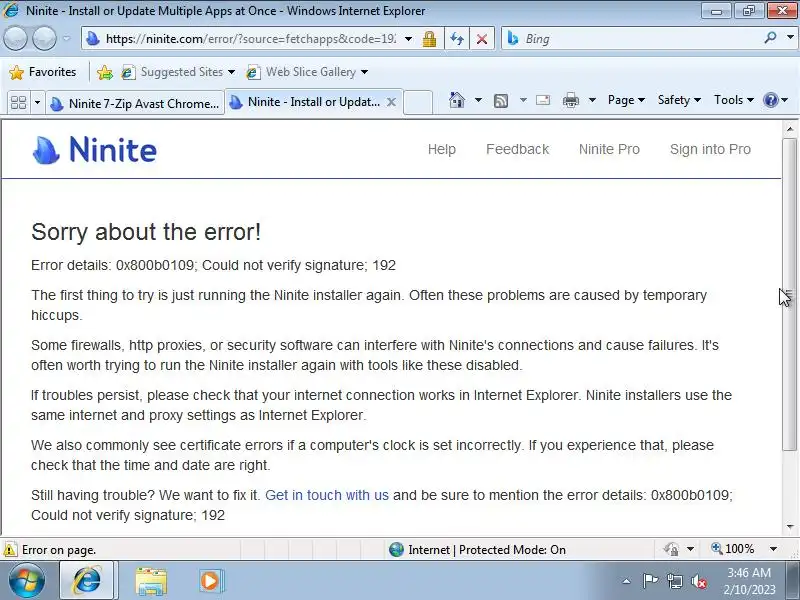
Task: Click the blue Help question icon
Action: pyautogui.click(x=770, y=100)
